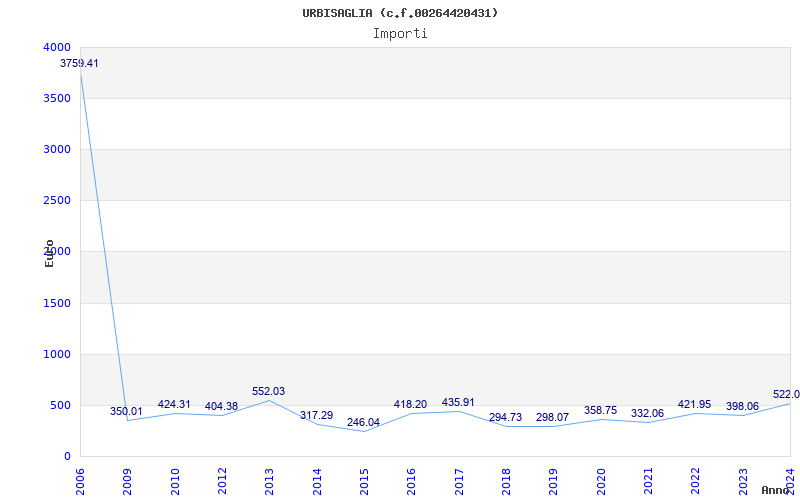This screenshot has width=800, height=500.
Task: Click the data label 246.04
Action: pos(363,422)
